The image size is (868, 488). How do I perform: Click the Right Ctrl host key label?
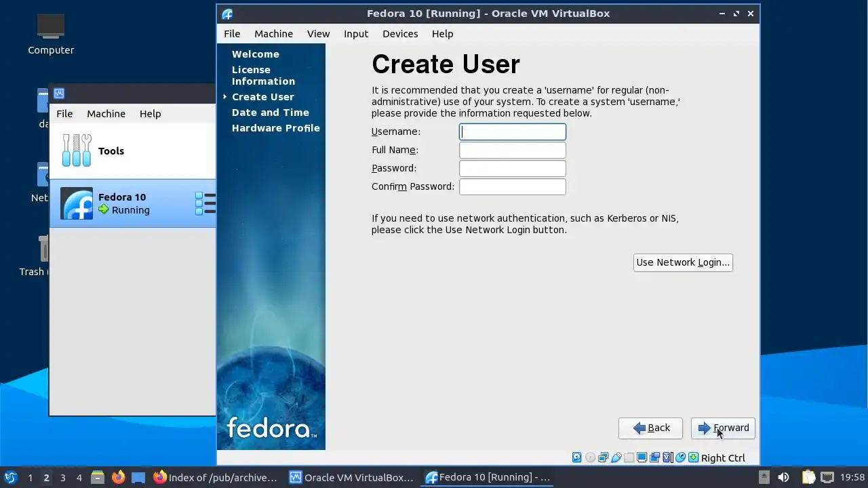(723, 458)
